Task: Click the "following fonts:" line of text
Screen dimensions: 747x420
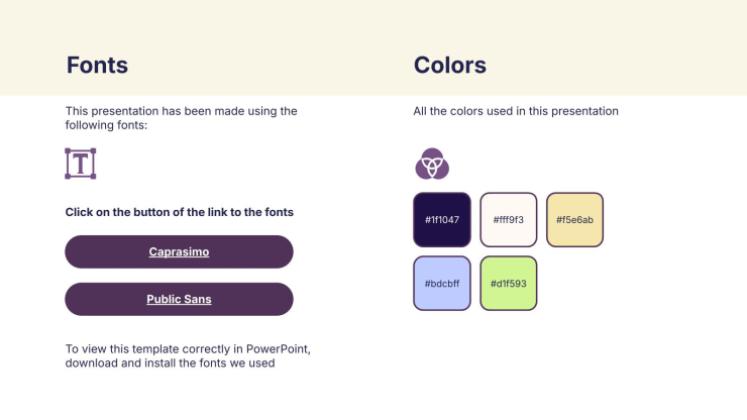Action: point(106,125)
